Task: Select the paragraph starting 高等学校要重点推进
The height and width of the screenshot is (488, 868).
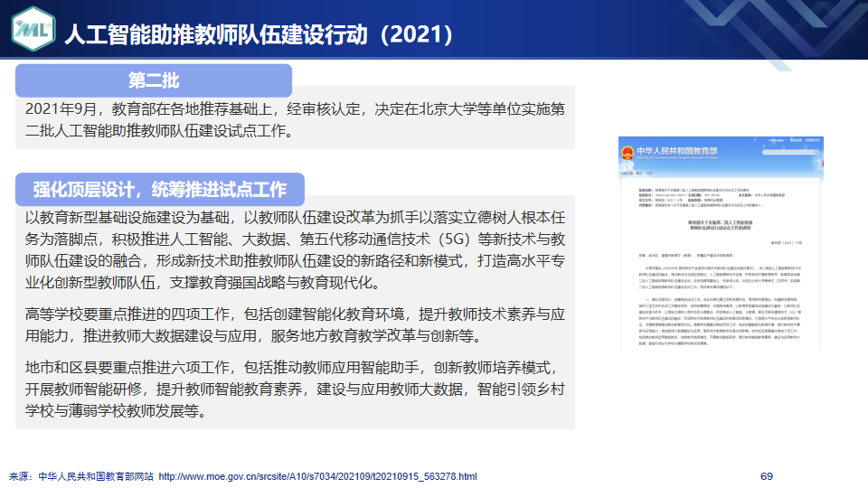Action: pyautogui.click(x=296, y=325)
